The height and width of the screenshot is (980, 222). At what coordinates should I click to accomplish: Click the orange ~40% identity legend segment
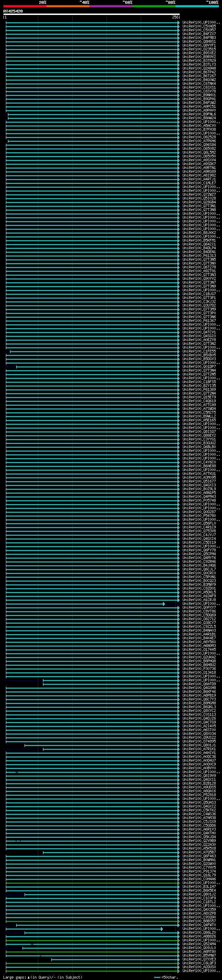(x=68, y=6)
